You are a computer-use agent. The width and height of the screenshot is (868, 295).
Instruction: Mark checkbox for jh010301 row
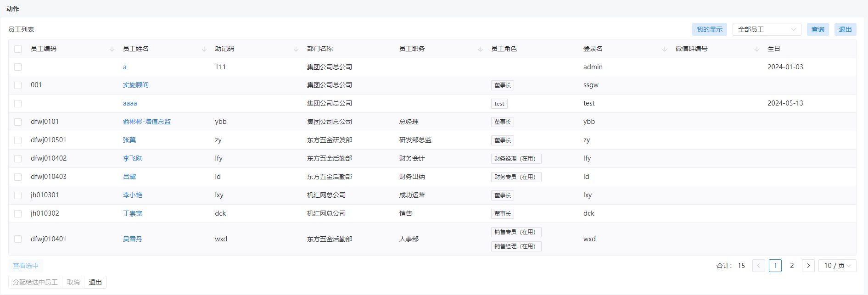tap(18, 195)
